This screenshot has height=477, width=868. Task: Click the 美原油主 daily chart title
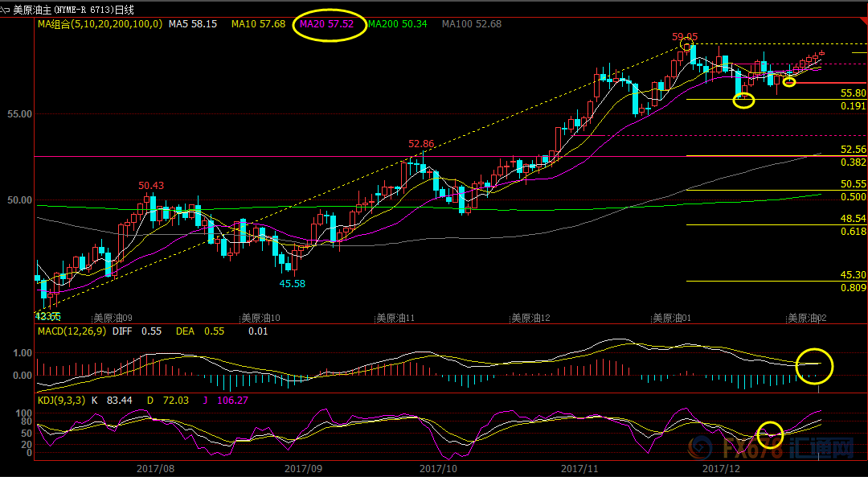74,10
